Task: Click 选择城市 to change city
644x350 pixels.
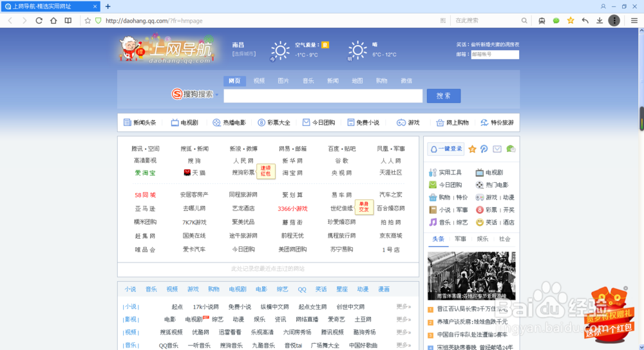Action: coord(243,54)
